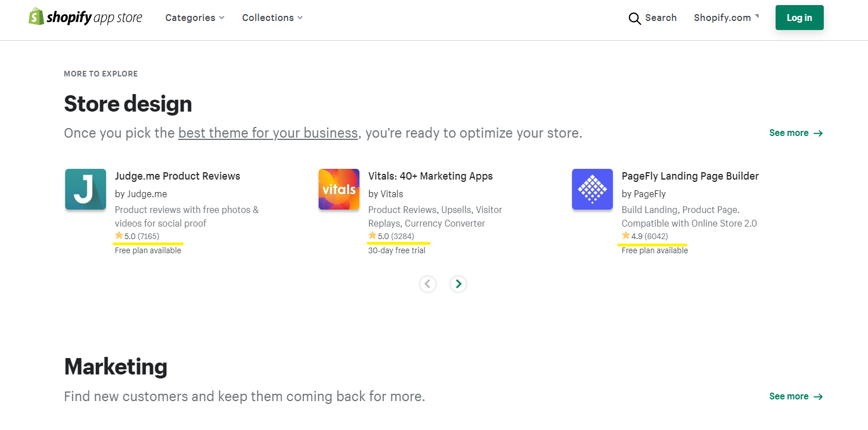Click 'by Judge.me' developer text
868x430 pixels.
141,194
